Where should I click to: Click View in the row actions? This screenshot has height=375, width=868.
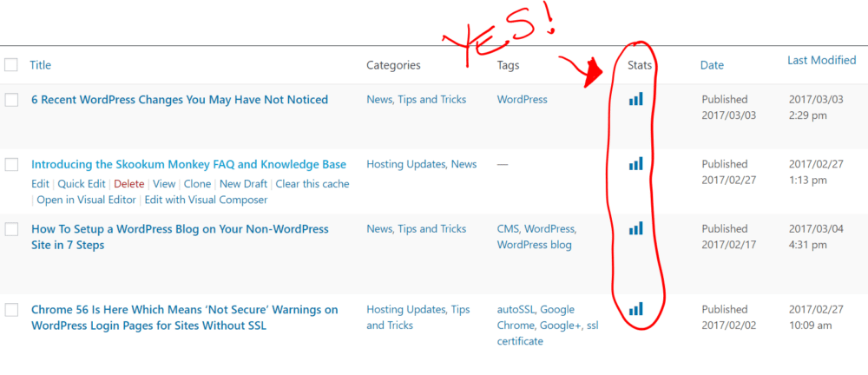[x=164, y=184]
